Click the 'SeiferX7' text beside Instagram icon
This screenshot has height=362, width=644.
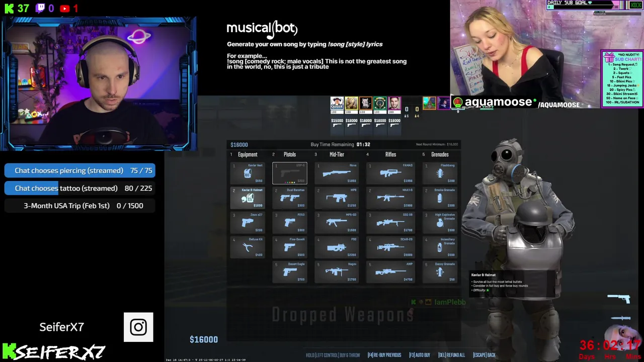[61, 327]
